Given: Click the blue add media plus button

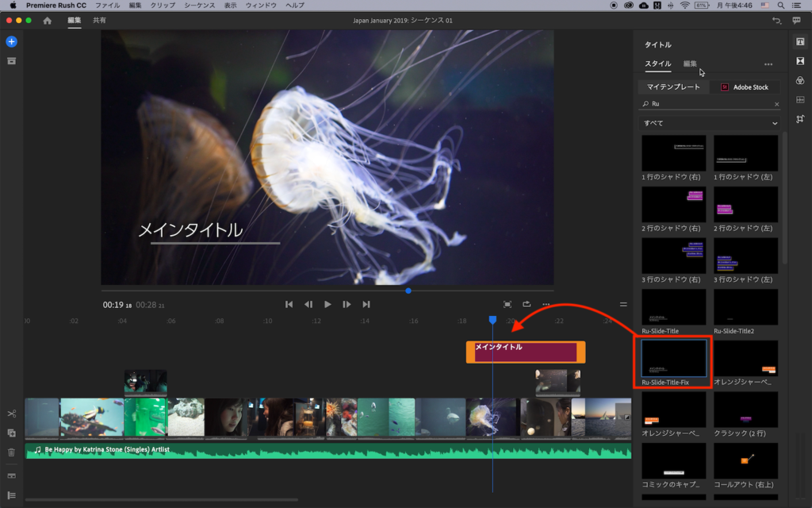Looking at the screenshot, I should point(11,41).
